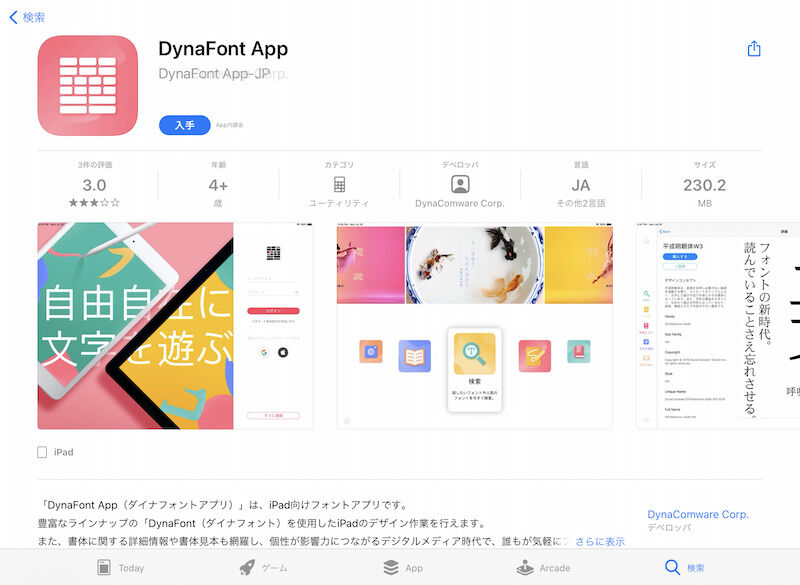The height and width of the screenshot is (585, 800).
Task: View the 4+ age rating info
Action: point(218,185)
